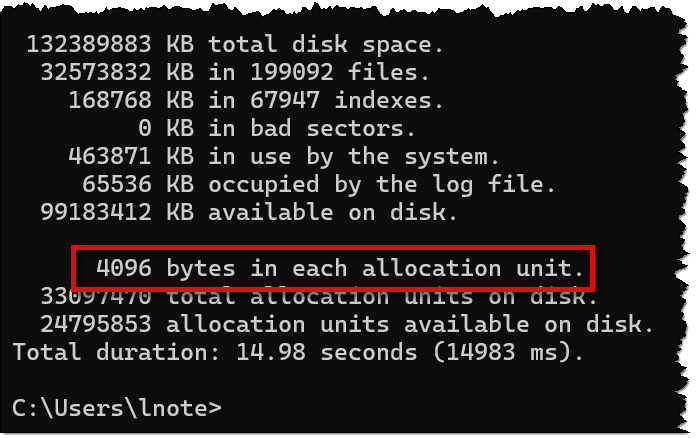
Task: Click the number 67947 before indexes
Action: click(284, 100)
